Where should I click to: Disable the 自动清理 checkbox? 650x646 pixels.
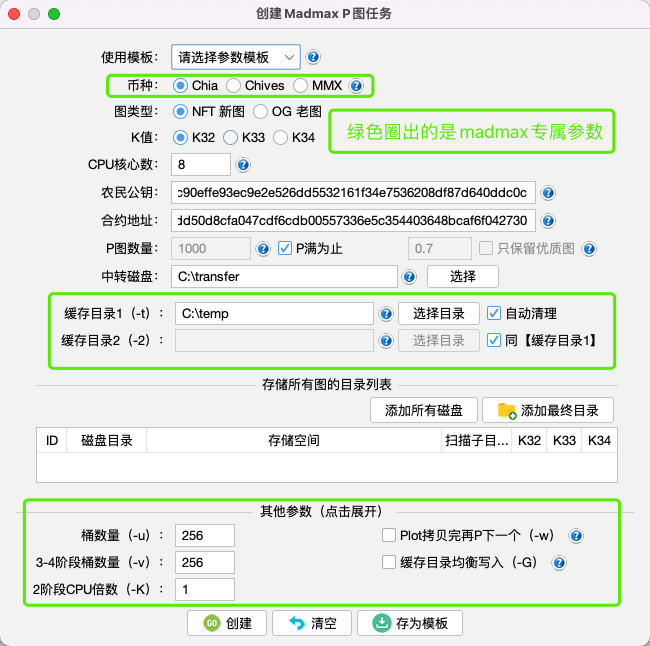[494, 313]
